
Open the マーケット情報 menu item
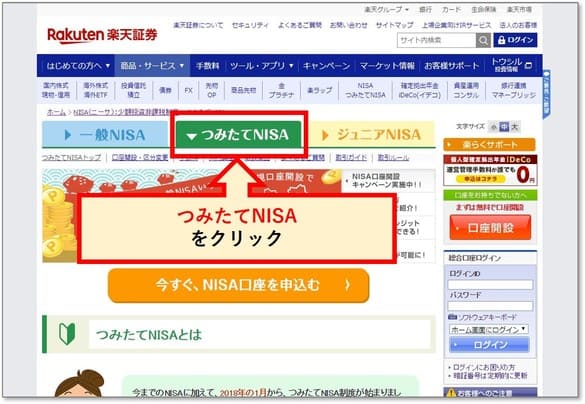[387, 66]
